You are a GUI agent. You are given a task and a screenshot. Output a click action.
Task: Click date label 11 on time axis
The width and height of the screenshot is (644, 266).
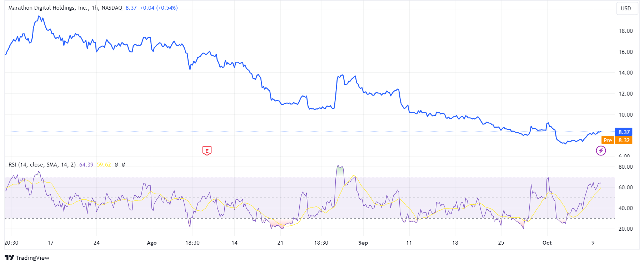pyautogui.click(x=409, y=243)
